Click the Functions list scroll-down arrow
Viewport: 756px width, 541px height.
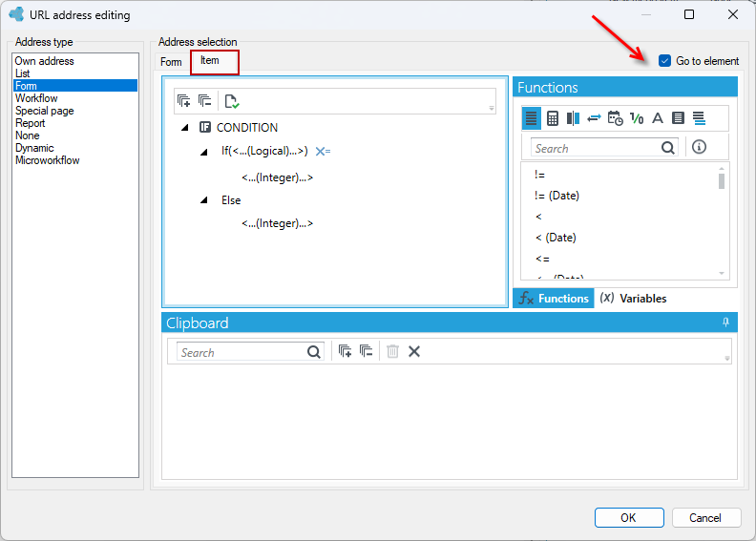pyautogui.click(x=722, y=273)
